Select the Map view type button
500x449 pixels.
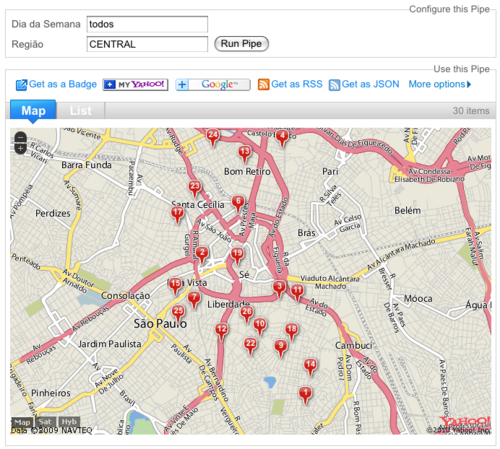pyautogui.click(x=22, y=422)
